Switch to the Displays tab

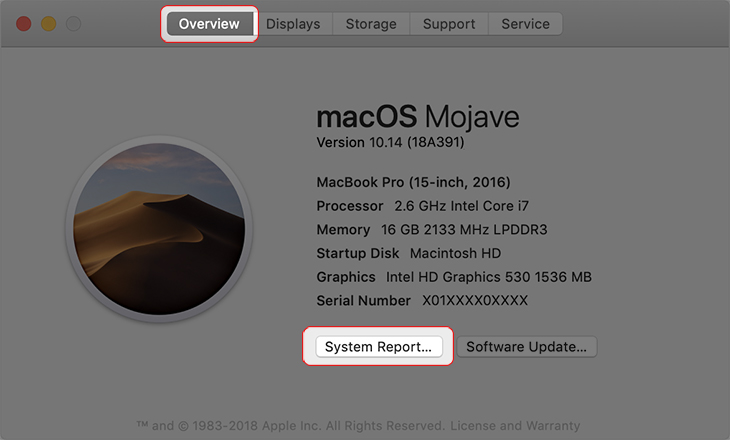point(293,24)
